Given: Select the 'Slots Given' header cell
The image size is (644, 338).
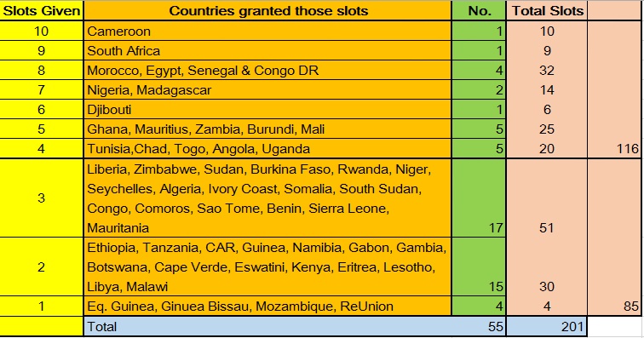Looking at the screenshot, I should point(41,11).
